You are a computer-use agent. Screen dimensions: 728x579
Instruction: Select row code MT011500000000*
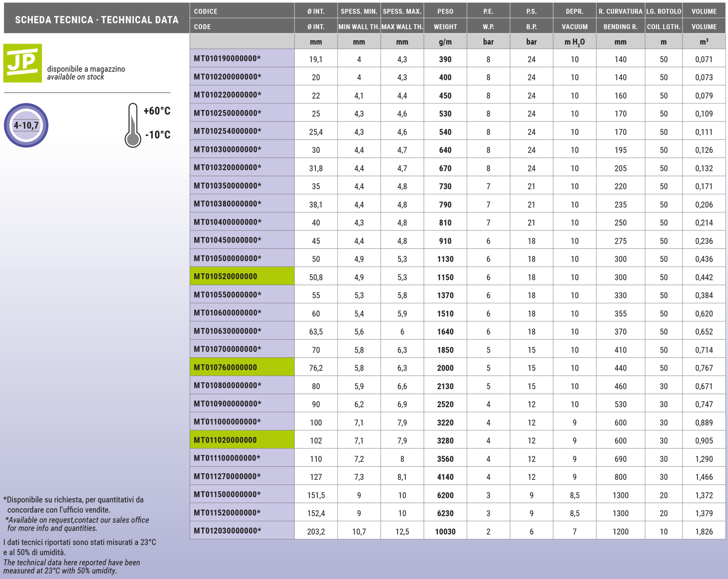(227, 494)
